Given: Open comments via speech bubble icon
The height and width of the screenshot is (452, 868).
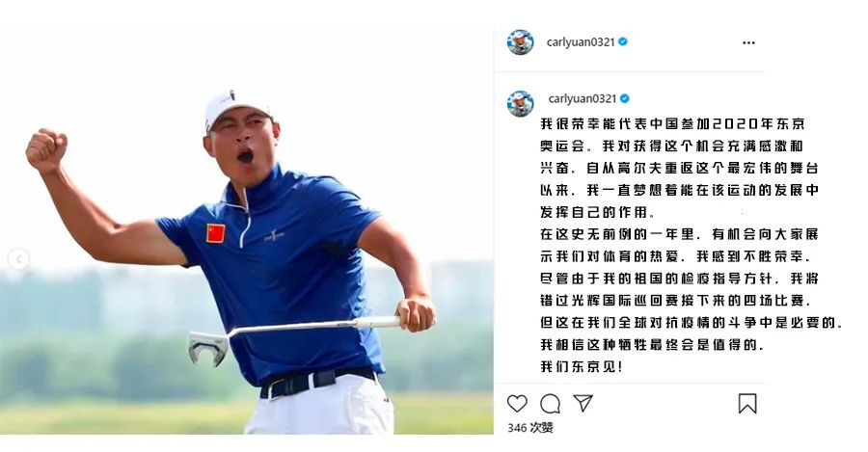Looking at the screenshot, I should 550,403.
